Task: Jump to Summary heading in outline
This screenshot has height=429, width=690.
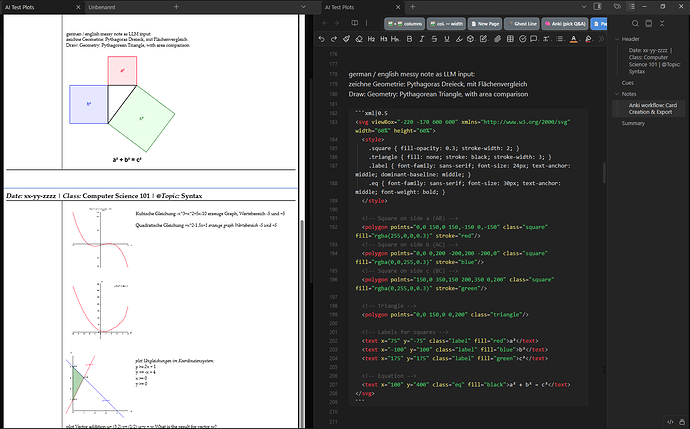Action: (x=634, y=123)
